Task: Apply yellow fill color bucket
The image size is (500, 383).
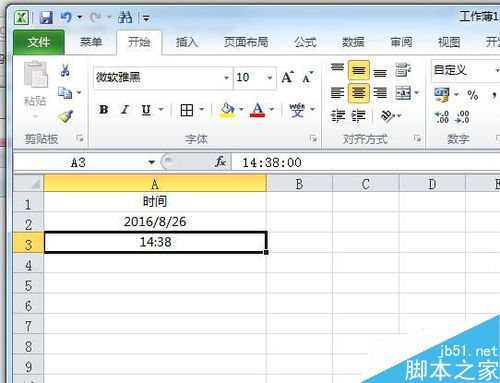Action: [x=227, y=110]
